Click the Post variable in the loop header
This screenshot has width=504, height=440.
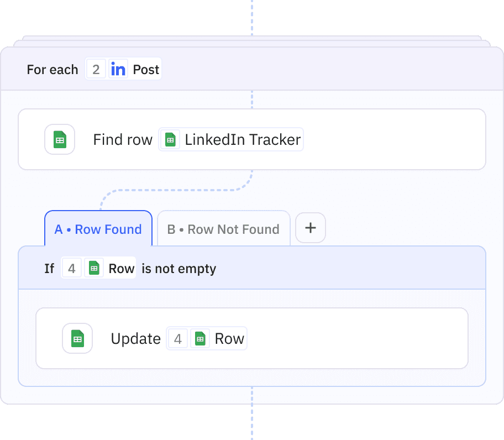coord(146,70)
